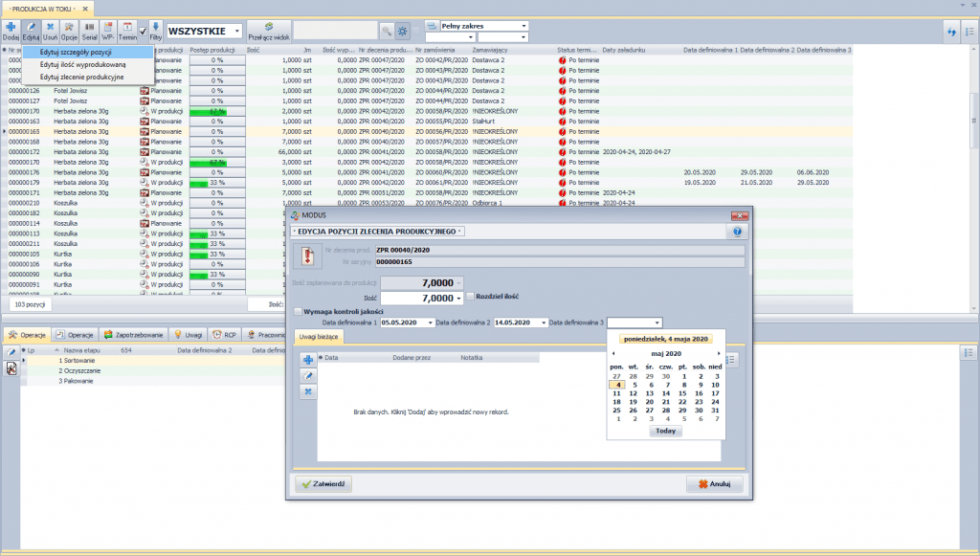This screenshot has height=556, width=980.
Task: Click the gear settings icon beside search
Action: point(403,31)
